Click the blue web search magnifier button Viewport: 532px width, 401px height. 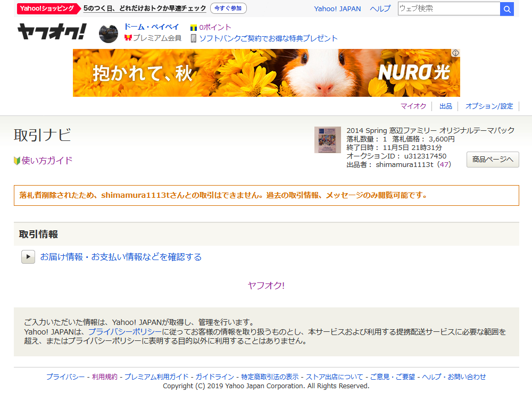click(507, 9)
